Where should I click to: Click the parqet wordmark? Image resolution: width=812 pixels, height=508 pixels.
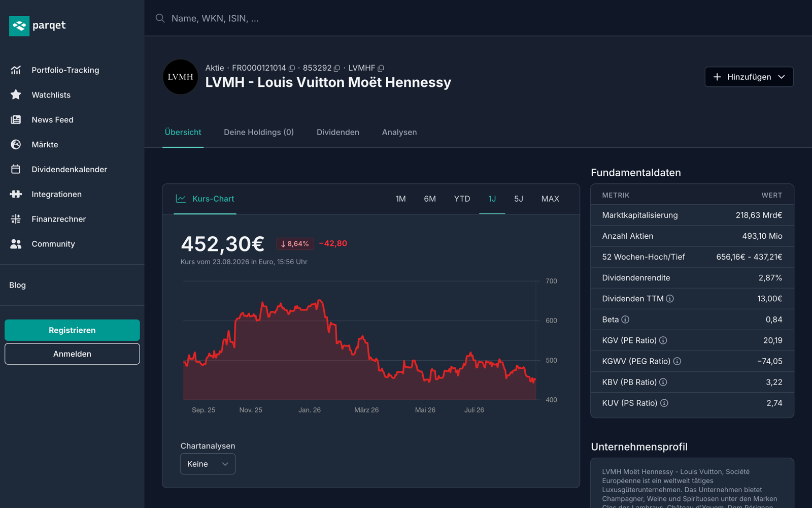point(49,25)
